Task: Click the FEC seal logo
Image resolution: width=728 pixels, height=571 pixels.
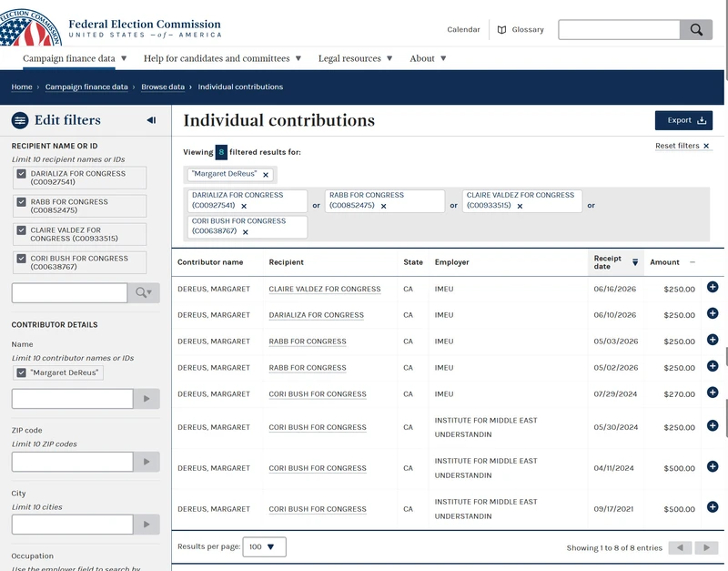Action: point(30,27)
